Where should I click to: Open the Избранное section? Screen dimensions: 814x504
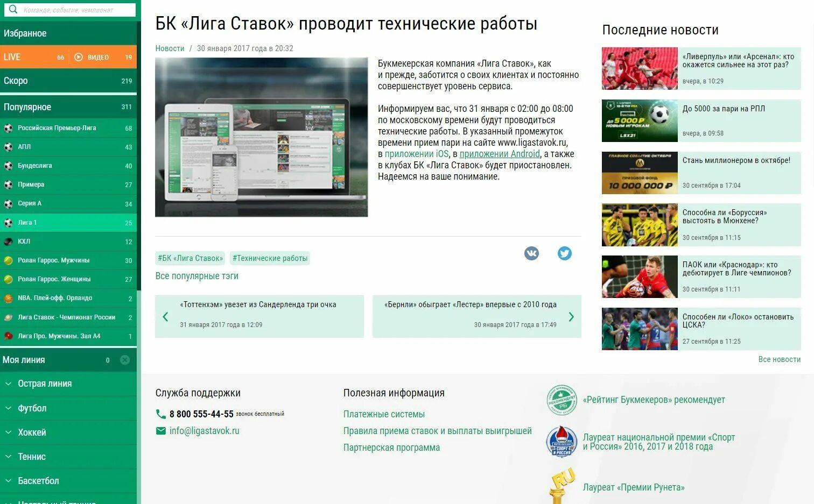(68, 33)
